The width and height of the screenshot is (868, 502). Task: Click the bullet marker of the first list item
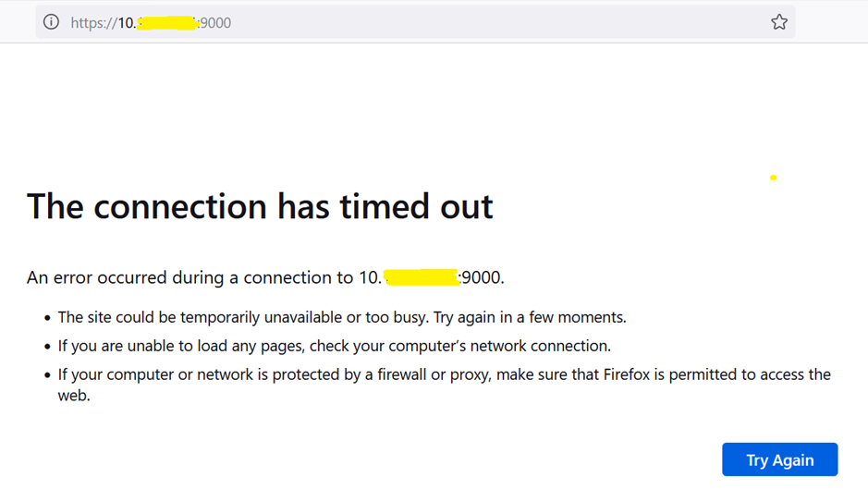tap(47, 318)
